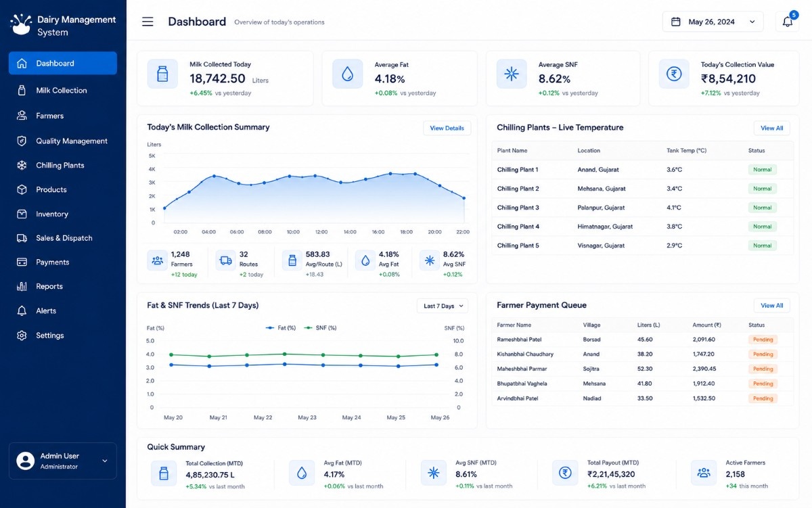Click Normal status for Chilling Plant 5
Screen dimensions: 812x508
[x=762, y=246]
